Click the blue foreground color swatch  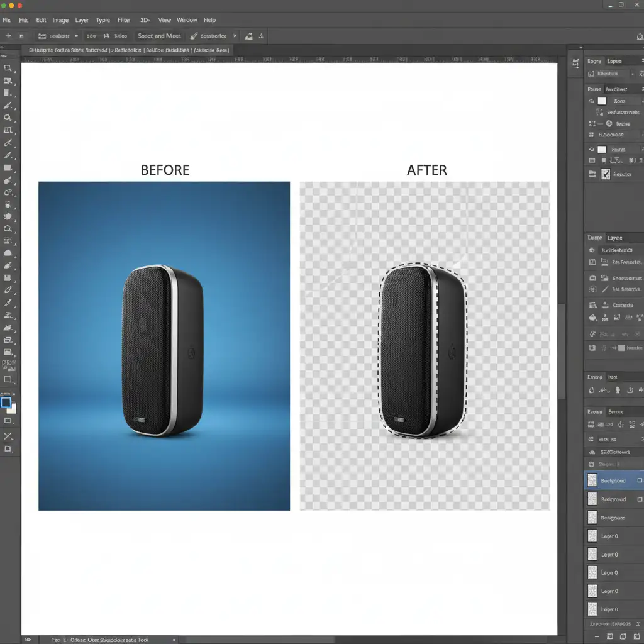pyautogui.click(x=6, y=402)
